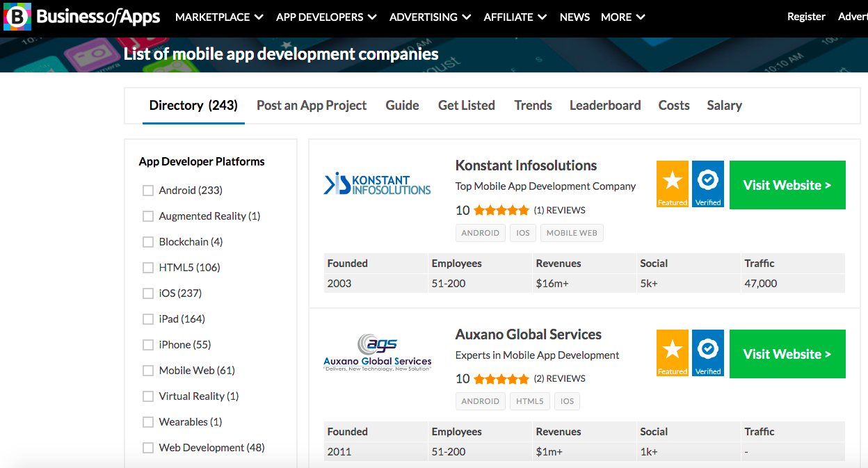The width and height of the screenshot is (868, 468).
Task: Click Experts in Mobile App Development tagline
Action: (x=537, y=355)
